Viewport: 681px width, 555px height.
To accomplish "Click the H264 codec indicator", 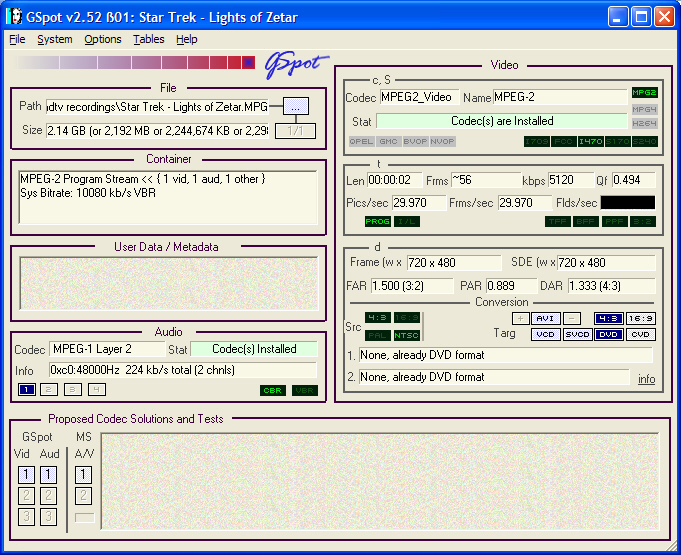I will click(x=644, y=123).
